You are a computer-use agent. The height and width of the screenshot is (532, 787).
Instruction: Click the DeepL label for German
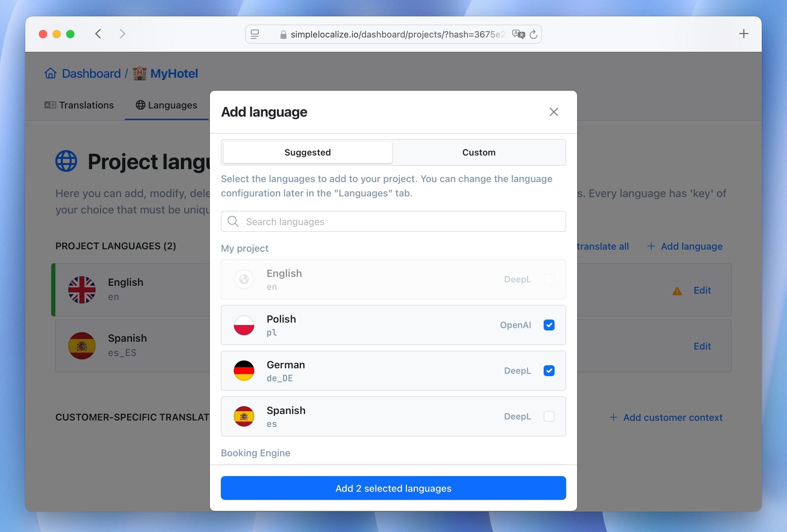point(517,371)
